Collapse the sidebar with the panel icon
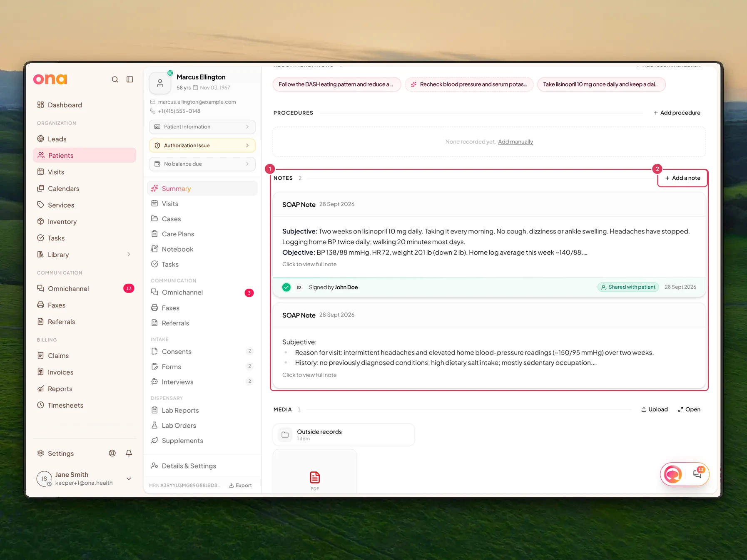 tap(130, 79)
